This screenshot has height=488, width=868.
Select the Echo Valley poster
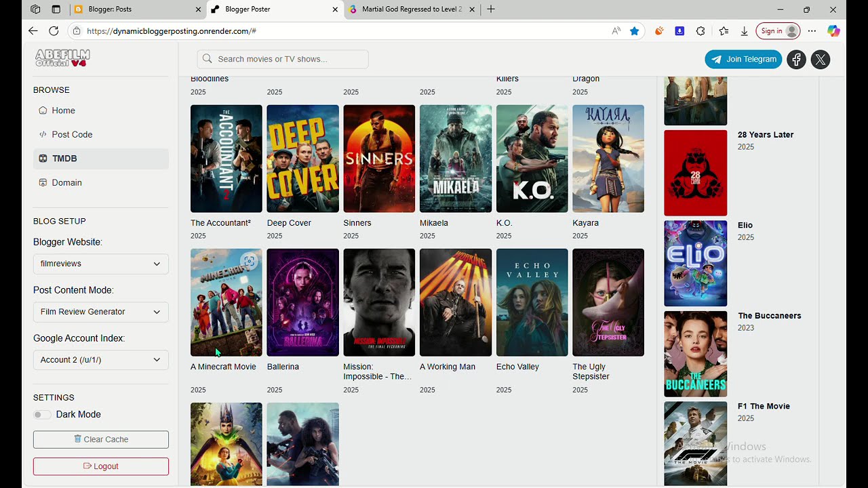(x=532, y=302)
